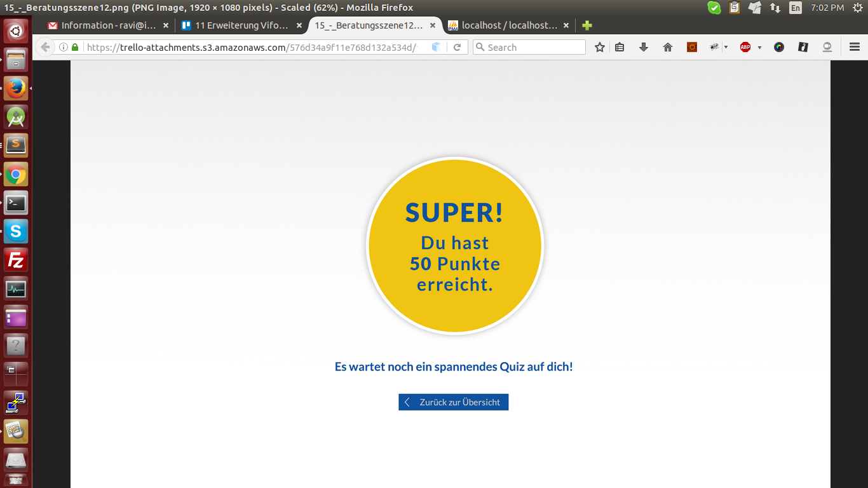
Task: Click the Adblock Plus ABP icon
Action: (x=745, y=48)
